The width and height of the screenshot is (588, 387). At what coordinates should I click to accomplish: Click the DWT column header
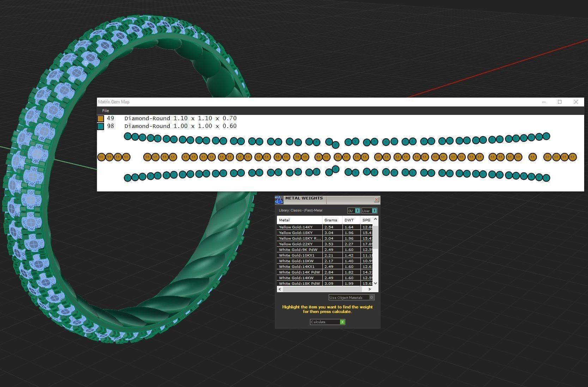351,220
